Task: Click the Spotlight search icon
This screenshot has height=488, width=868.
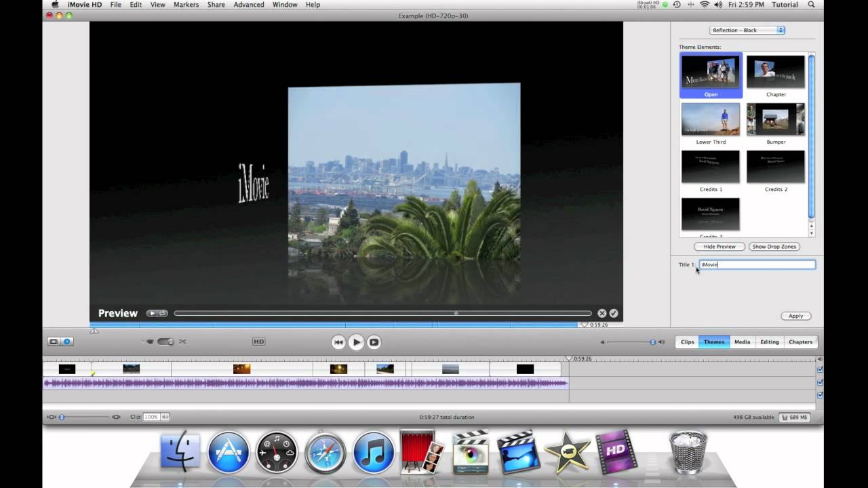Action: pyautogui.click(x=812, y=5)
